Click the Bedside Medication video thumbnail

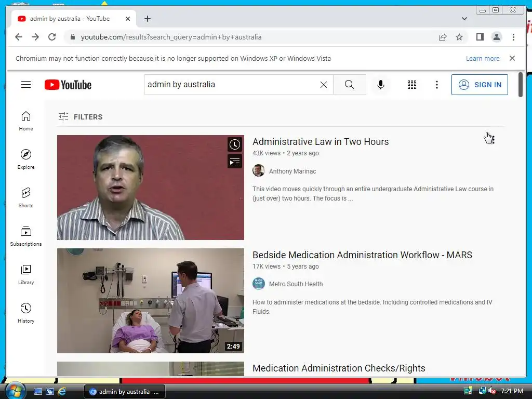(150, 301)
